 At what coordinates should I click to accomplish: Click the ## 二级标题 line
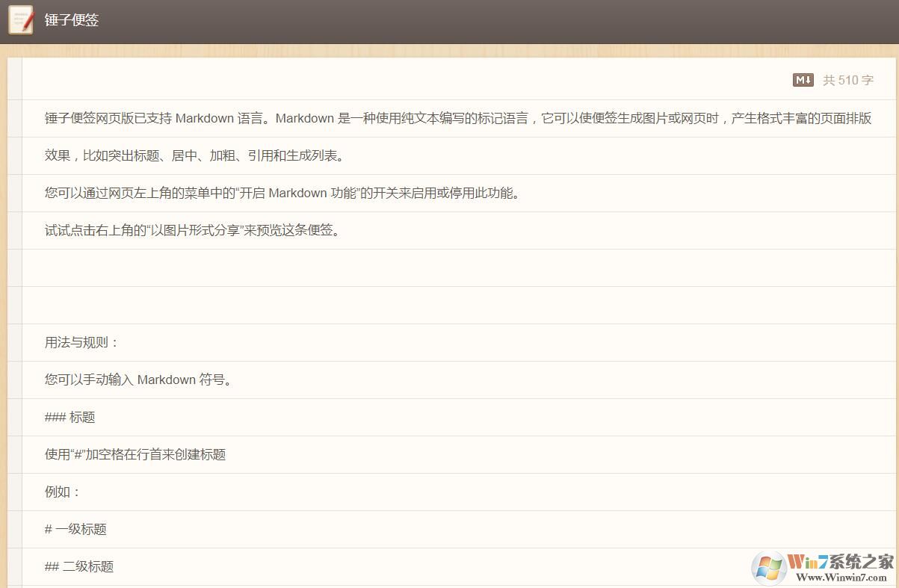pos(79,566)
